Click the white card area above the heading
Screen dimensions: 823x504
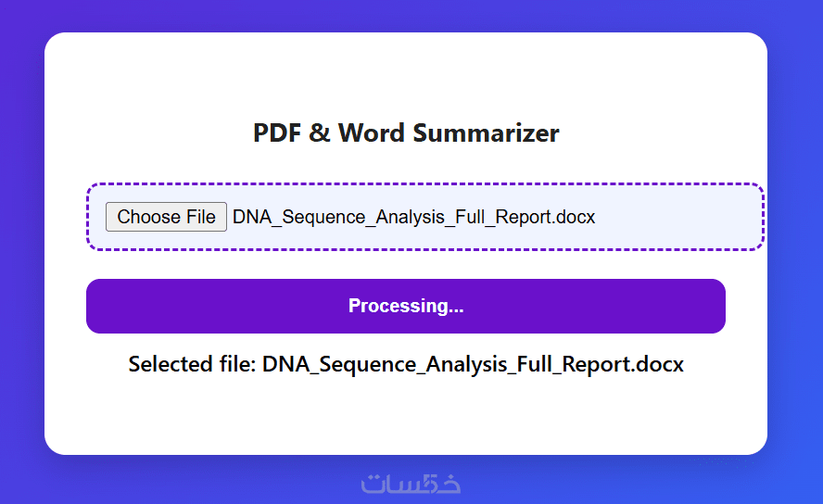click(406, 74)
